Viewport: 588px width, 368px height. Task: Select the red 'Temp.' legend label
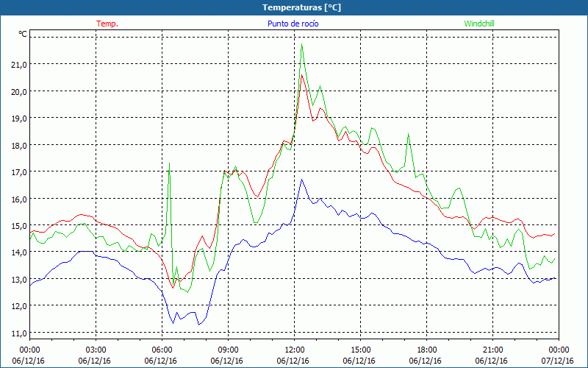(x=107, y=24)
